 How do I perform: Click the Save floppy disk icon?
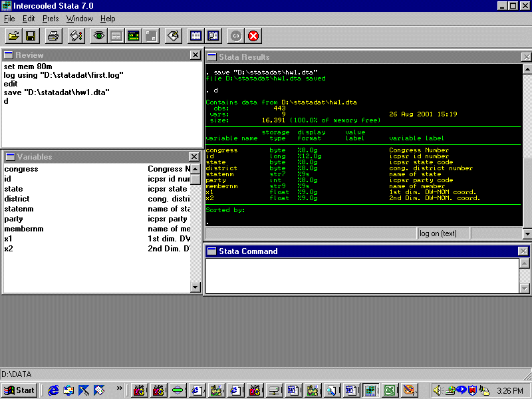point(31,35)
